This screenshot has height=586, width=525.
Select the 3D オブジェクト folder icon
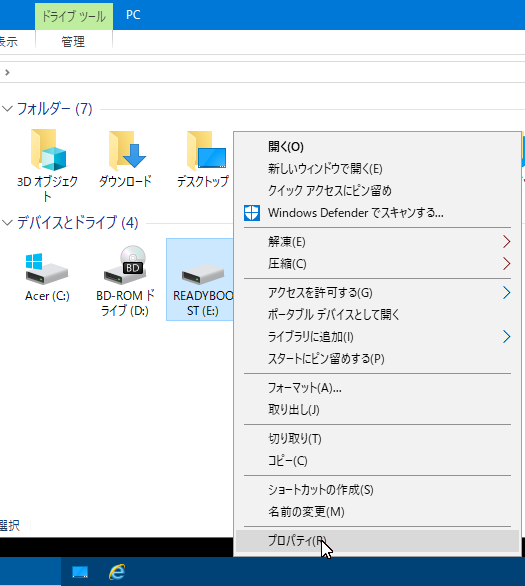point(49,150)
